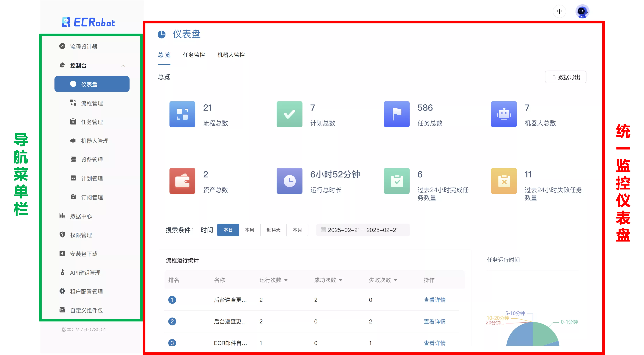Click the 6小时52分钟 value

[x=335, y=174]
